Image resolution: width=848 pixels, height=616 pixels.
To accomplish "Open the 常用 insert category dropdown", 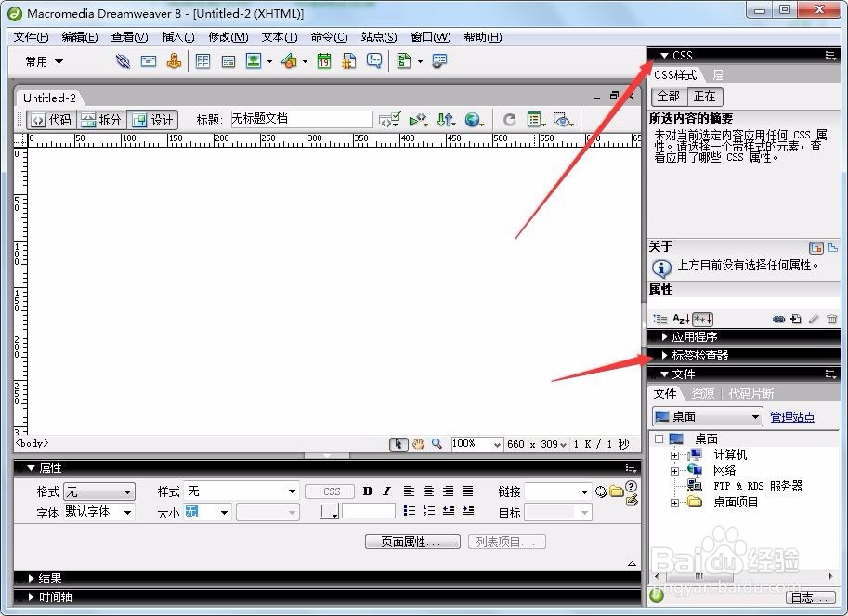I will click(x=45, y=61).
